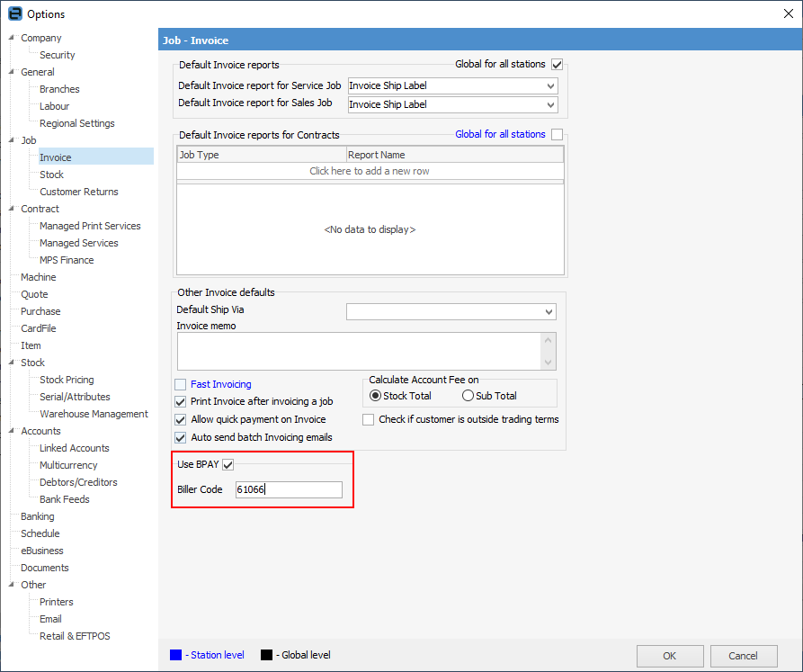Click the Invoice memo scroll down arrow

pyautogui.click(x=548, y=363)
